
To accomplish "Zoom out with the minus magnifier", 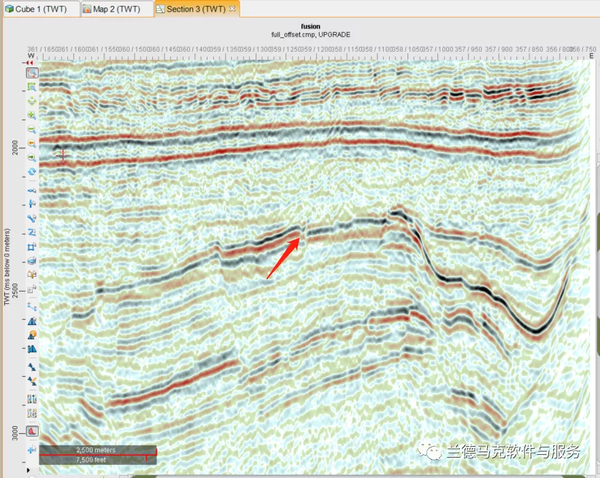I will 32,129.
